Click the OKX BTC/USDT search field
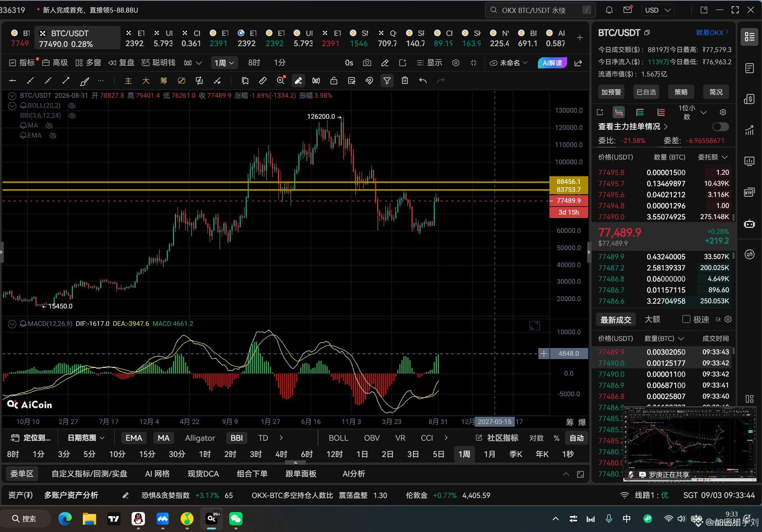Screen dimensions: 762x532 click(540, 10)
